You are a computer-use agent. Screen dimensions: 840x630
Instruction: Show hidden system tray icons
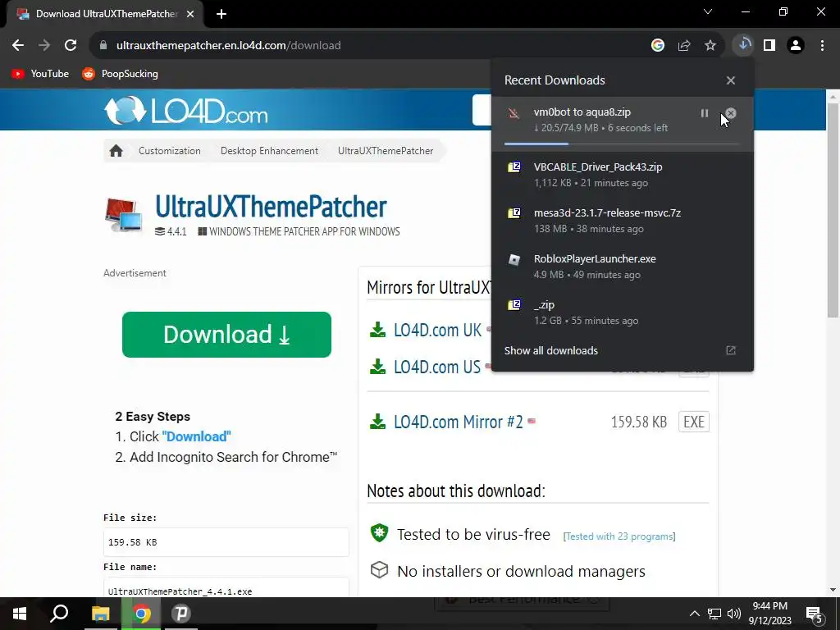694,614
